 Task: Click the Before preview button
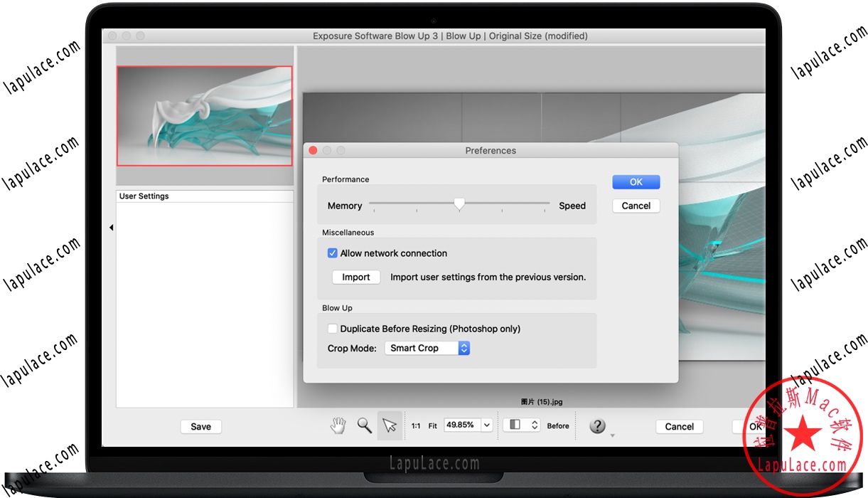[x=558, y=426]
